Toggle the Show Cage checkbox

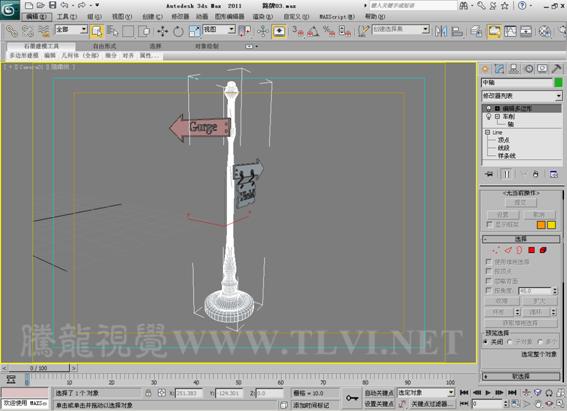[489, 224]
